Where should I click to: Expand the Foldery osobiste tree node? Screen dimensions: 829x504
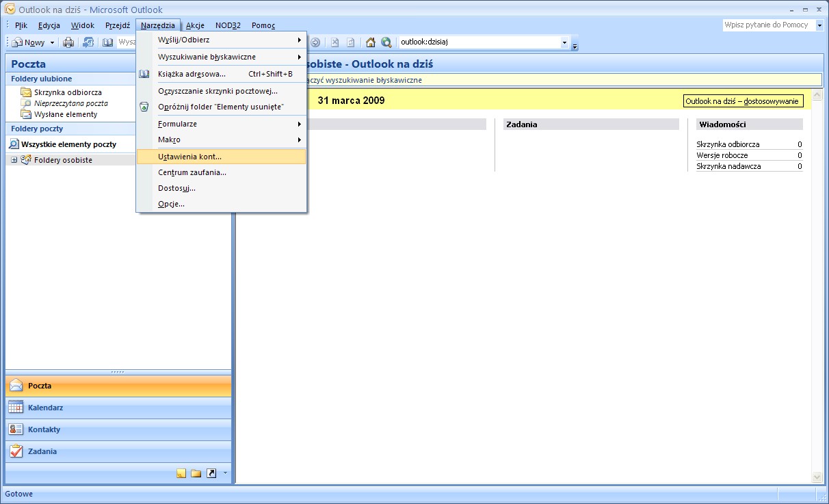click(x=14, y=160)
